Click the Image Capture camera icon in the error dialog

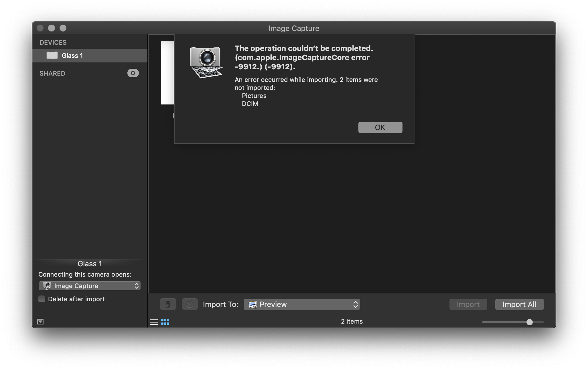pyautogui.click(x=206, y=62)
